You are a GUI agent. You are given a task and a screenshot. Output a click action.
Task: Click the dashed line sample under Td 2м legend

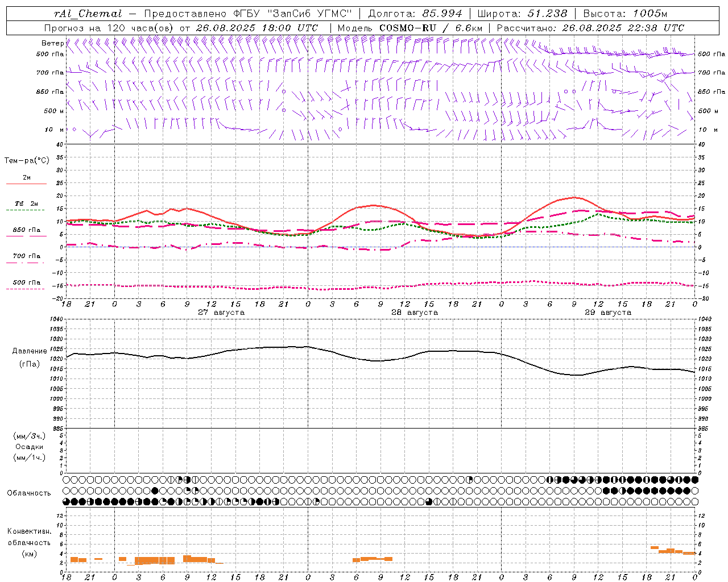pyautogui.click(x=25, y=210)
